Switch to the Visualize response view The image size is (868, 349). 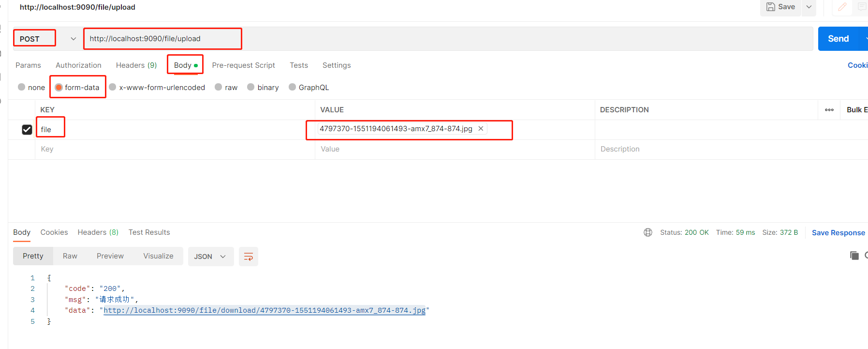click(158, 256)
